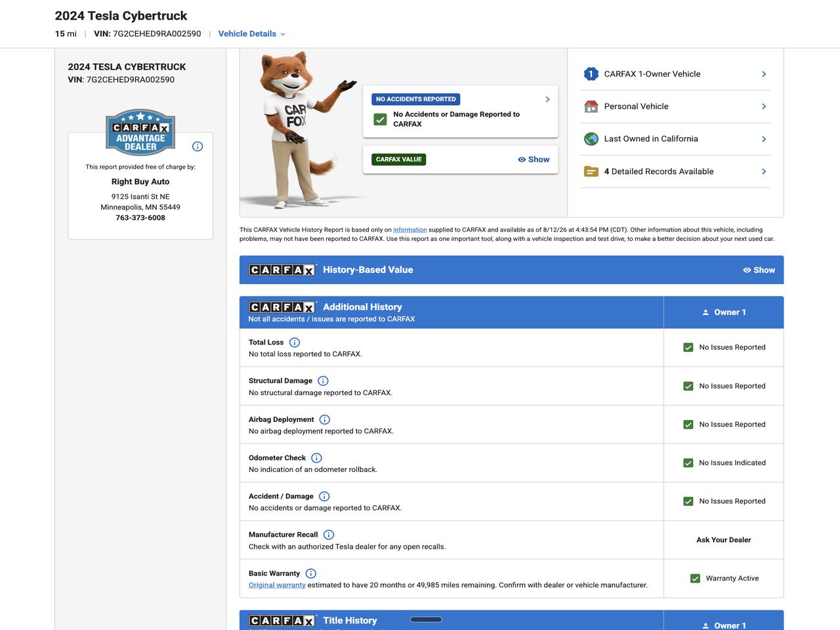
Task: Open the 4 Detailed Records Available chevron
Action: (x=764, y=171)
